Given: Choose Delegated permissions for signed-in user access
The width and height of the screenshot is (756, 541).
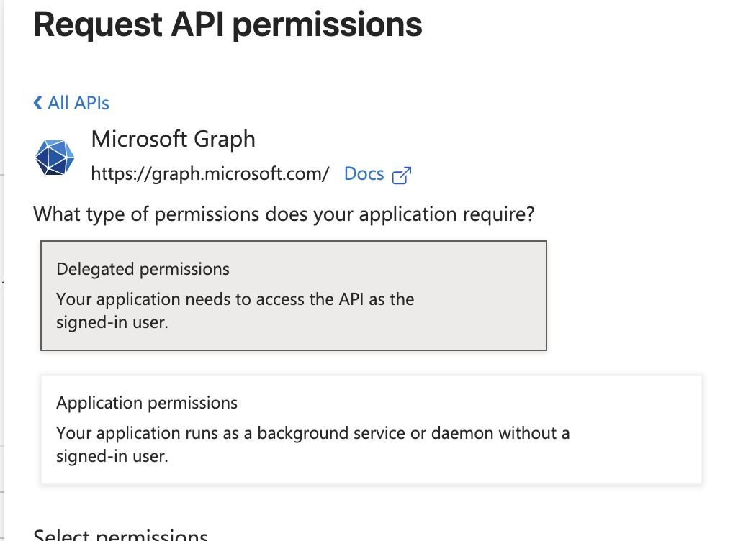Looking at the screenshot, I should point(293,295).
